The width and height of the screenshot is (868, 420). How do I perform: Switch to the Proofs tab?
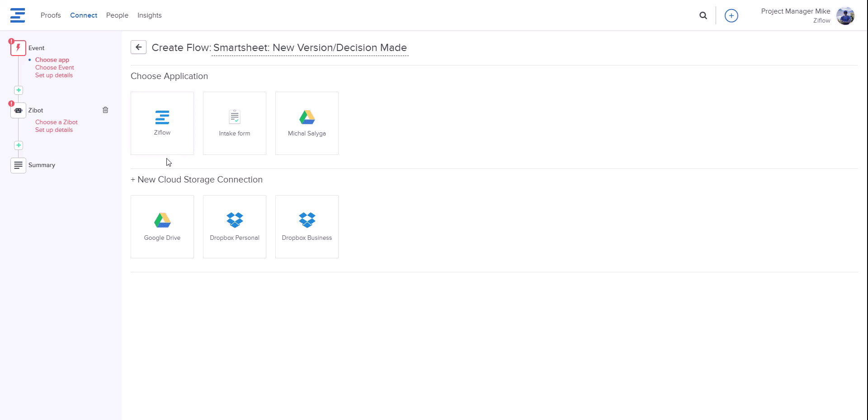[51, 15]
